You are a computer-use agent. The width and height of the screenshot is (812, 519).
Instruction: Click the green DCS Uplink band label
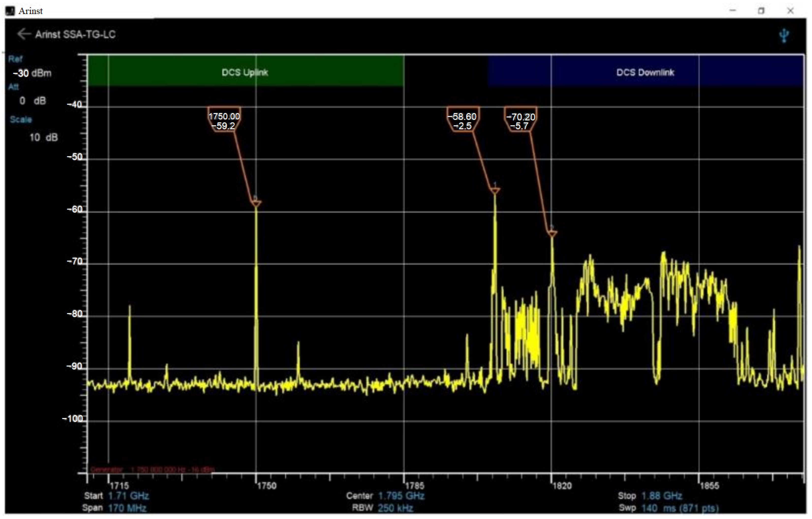pos(245,72)
